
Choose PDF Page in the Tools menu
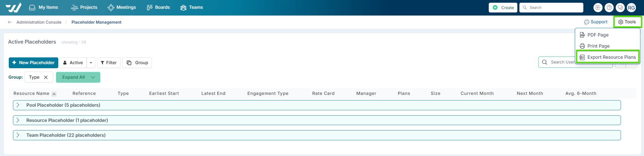(x=598, y=35)
